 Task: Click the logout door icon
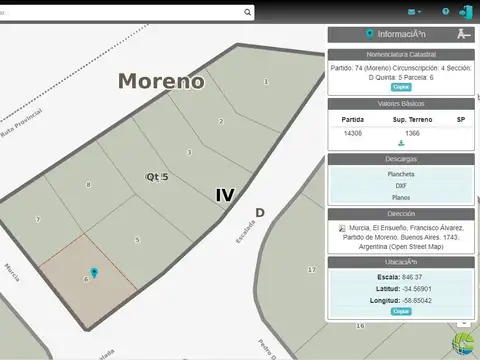[466, 12]
